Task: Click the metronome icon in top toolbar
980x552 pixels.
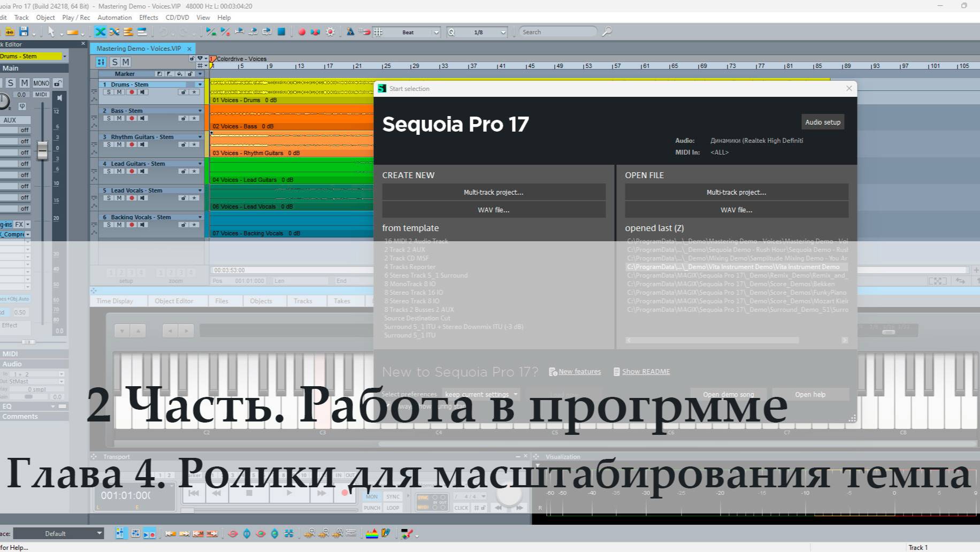Action: (350, 32)
